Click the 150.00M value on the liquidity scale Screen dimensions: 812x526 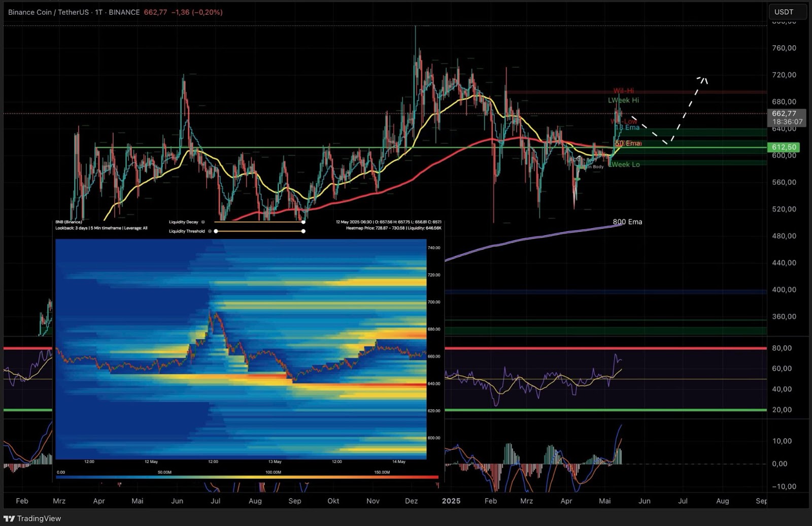[382, 472]
